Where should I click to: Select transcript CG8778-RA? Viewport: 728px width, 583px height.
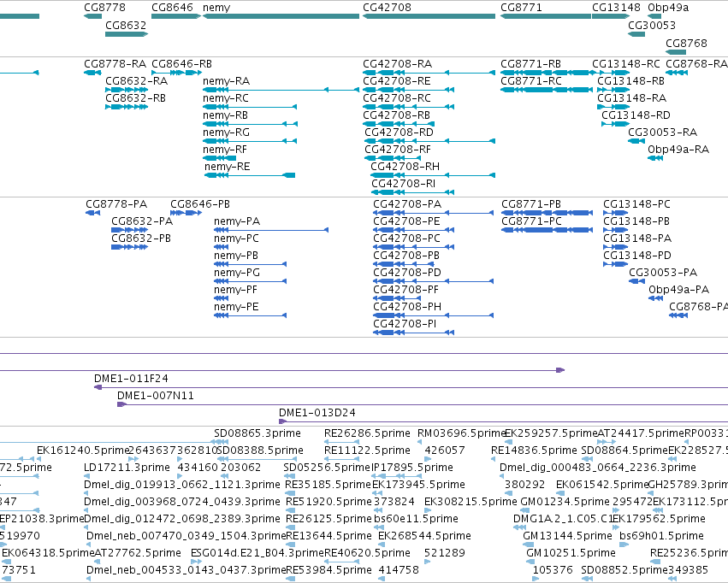point(92,73)
